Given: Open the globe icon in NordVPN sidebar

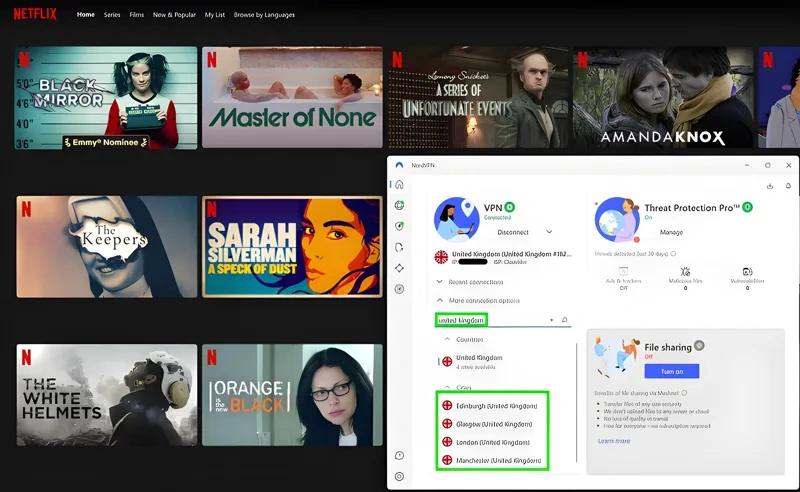Looking at the screenshot, I should click(399, 205).
